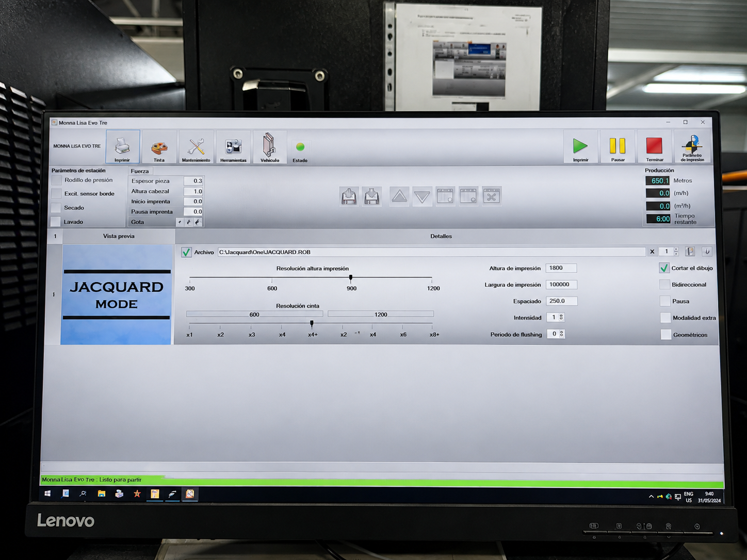Click the Resolución altura impresión slider handle
747x560 pixels.
click(351, 278)
